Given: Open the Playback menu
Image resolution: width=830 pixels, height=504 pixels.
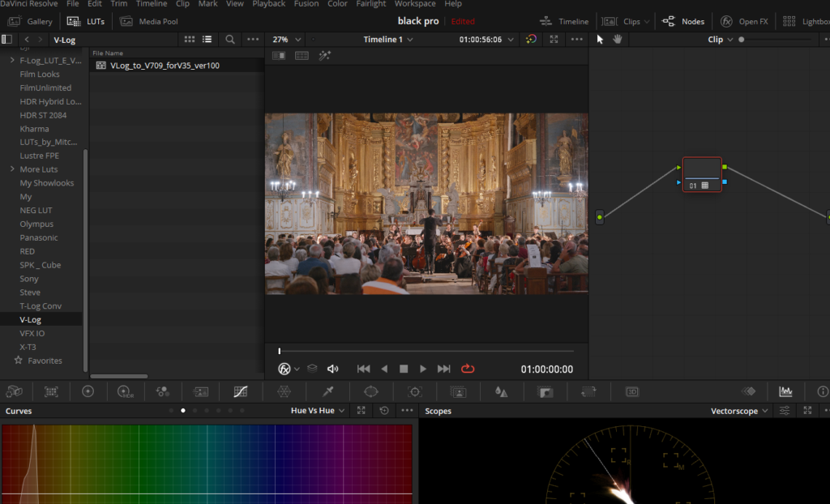Looking at the screenshot, I should [x=268, y=4].
